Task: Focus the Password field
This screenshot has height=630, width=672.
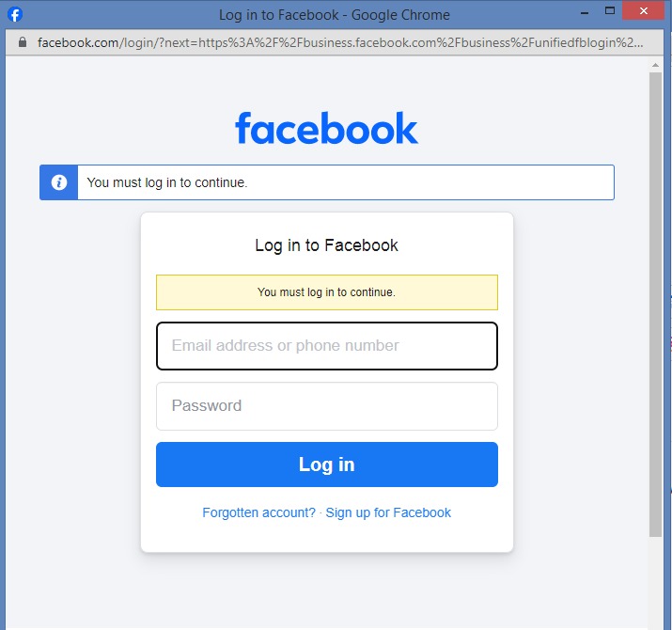Action: click(327, 405)
